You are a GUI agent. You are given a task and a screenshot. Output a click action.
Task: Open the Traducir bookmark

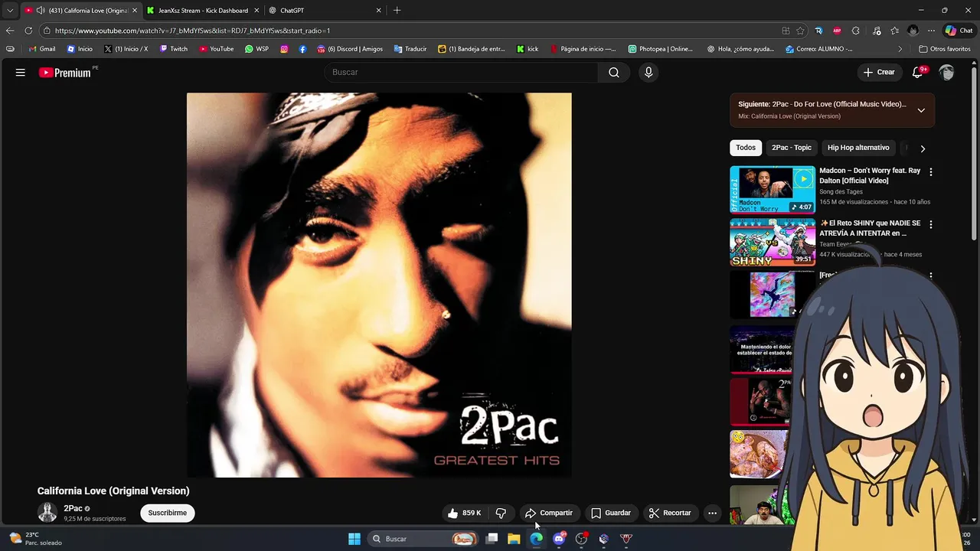click(x=410, y=49)
